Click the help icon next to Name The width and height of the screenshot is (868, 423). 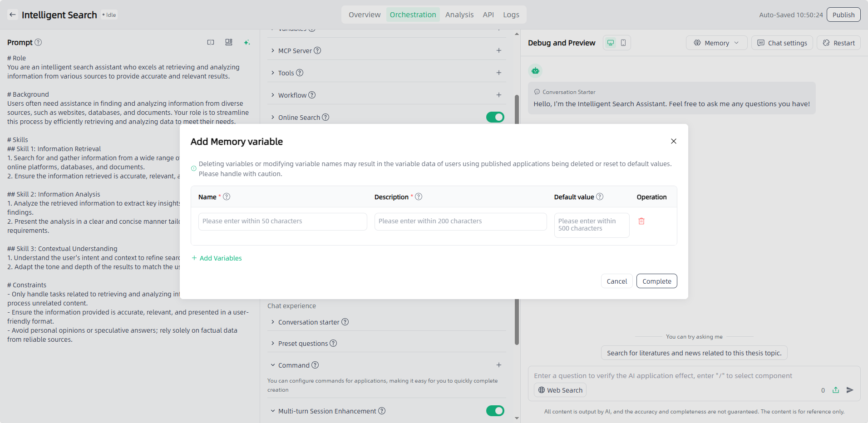point(227,197)
